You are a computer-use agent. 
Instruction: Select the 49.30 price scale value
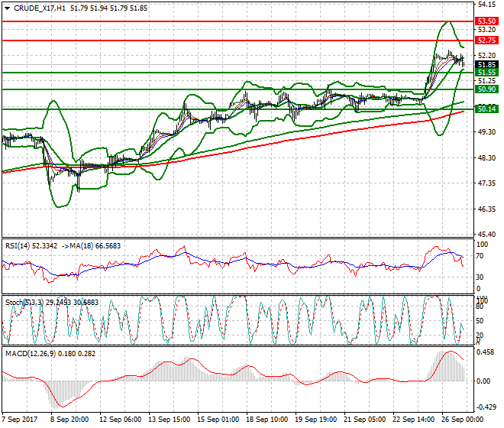pos(486,132)
